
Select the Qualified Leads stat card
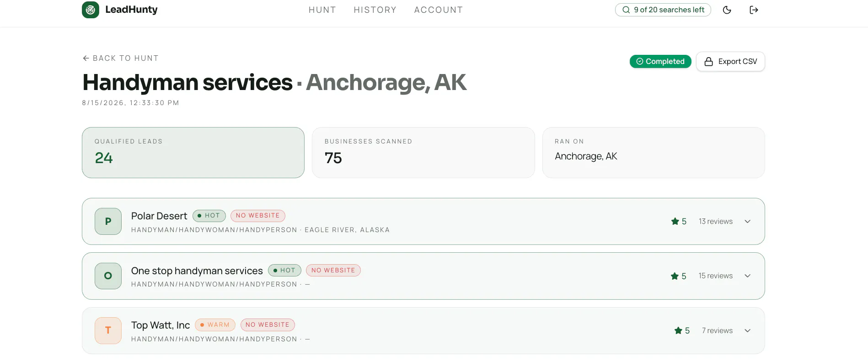pos(193,153)
